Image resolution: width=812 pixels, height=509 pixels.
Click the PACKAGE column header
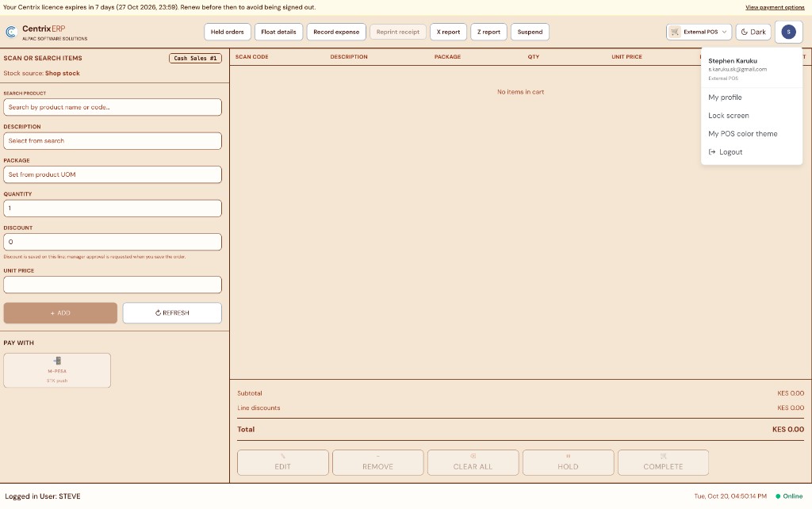click(447, 57)
